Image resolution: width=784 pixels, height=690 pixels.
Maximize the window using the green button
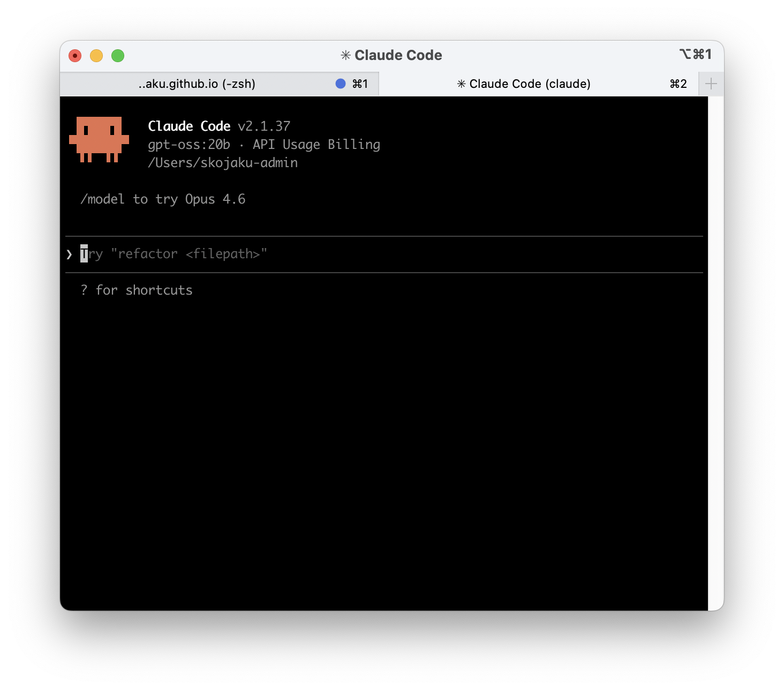pos(118,56)
